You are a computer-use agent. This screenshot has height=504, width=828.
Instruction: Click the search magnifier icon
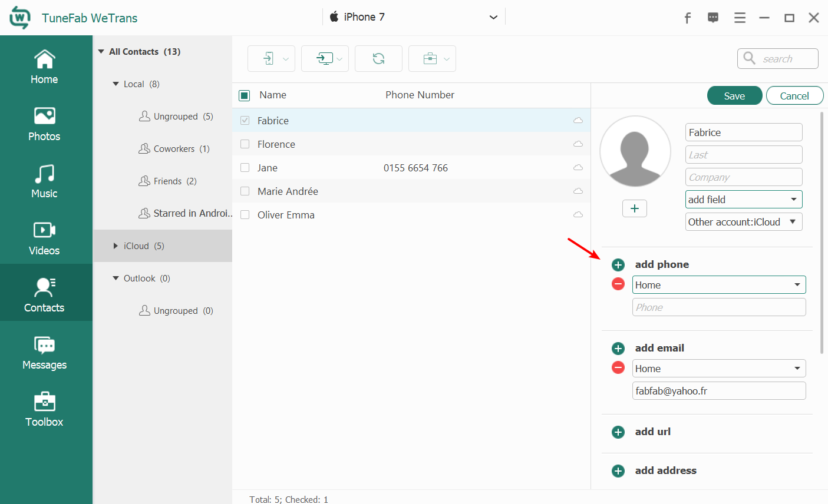pyautogui.click(x=749, y=58)
